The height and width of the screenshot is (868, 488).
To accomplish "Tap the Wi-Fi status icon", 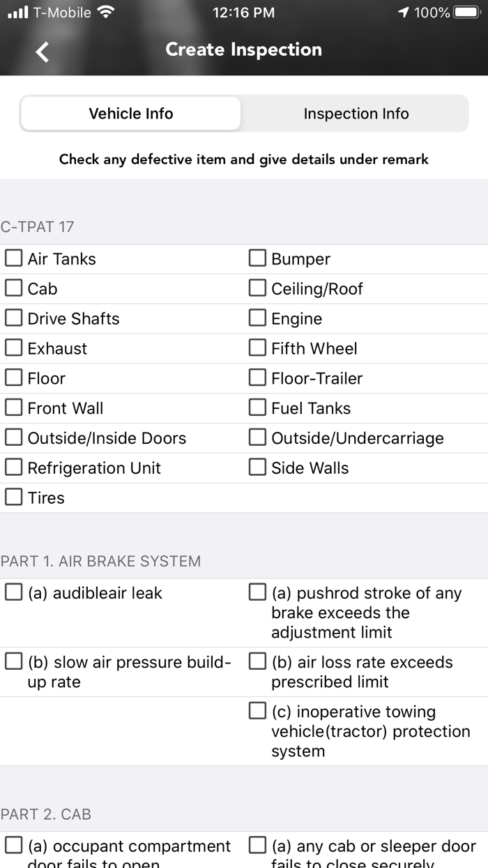I will pyautogui.click(x=106, y=13).
